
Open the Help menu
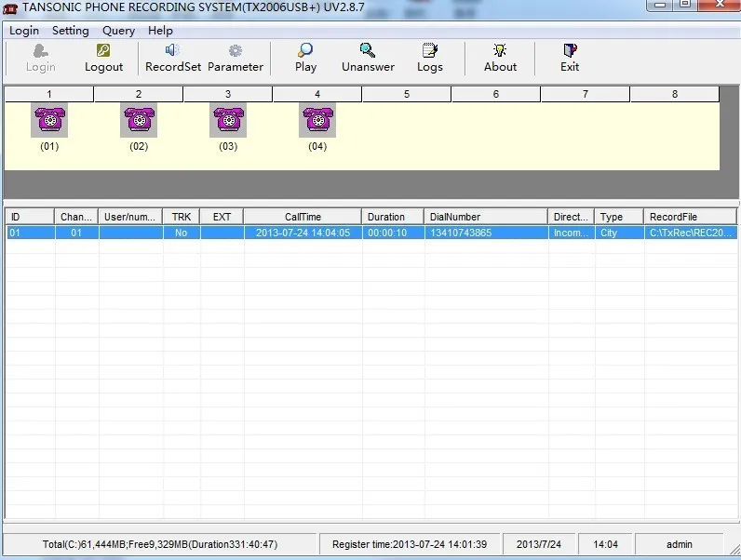(x=160, y=31)
